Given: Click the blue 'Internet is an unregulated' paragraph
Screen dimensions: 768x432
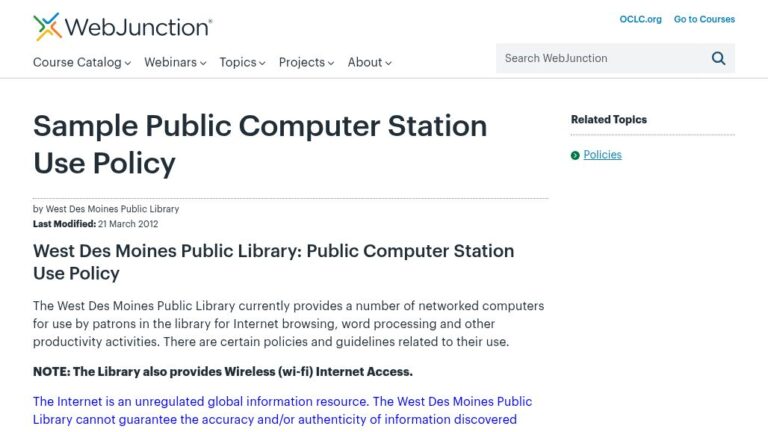Looking at the screenshot, I should (283, 410).
